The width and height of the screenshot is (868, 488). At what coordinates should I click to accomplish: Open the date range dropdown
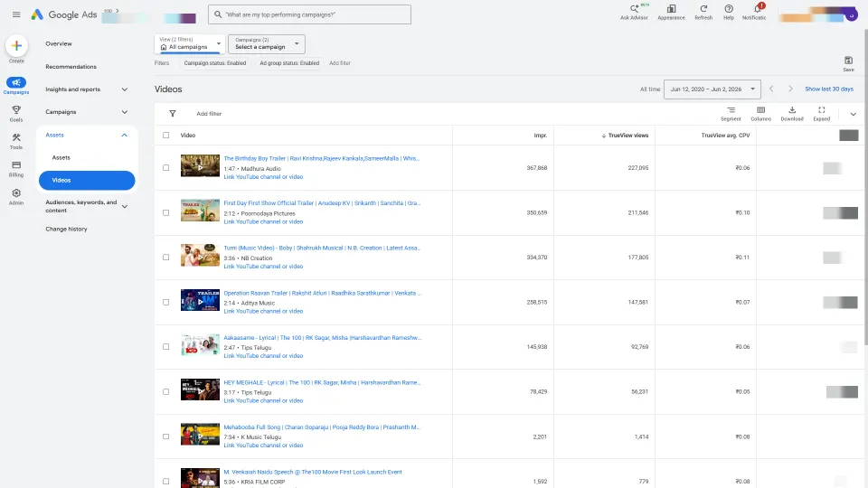tap(712, 89)
